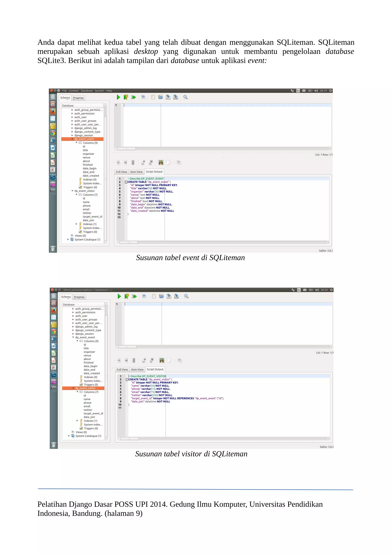Expand auth_permission table, visitor-table screenshot
The image size is (392, 555).
point(73,312)
